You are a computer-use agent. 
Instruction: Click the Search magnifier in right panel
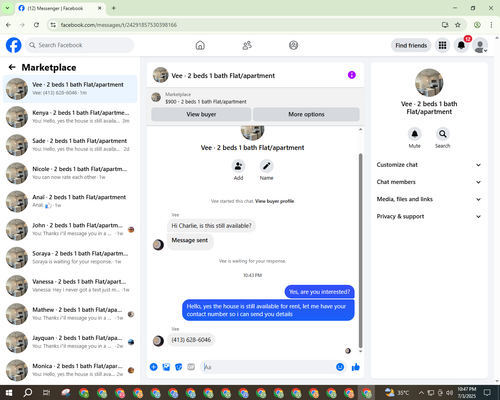pyautogui.click(x=442, y=134)
